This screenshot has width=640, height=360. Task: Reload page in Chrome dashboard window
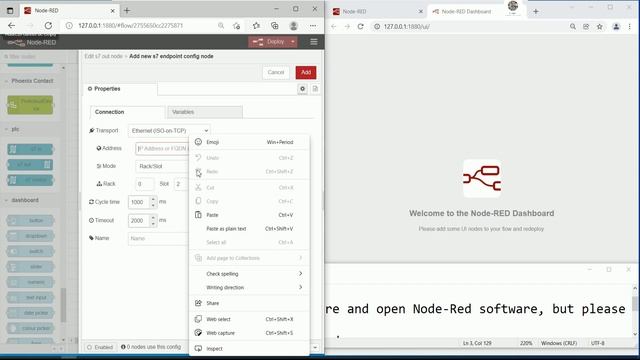click(x=360, y=27)
